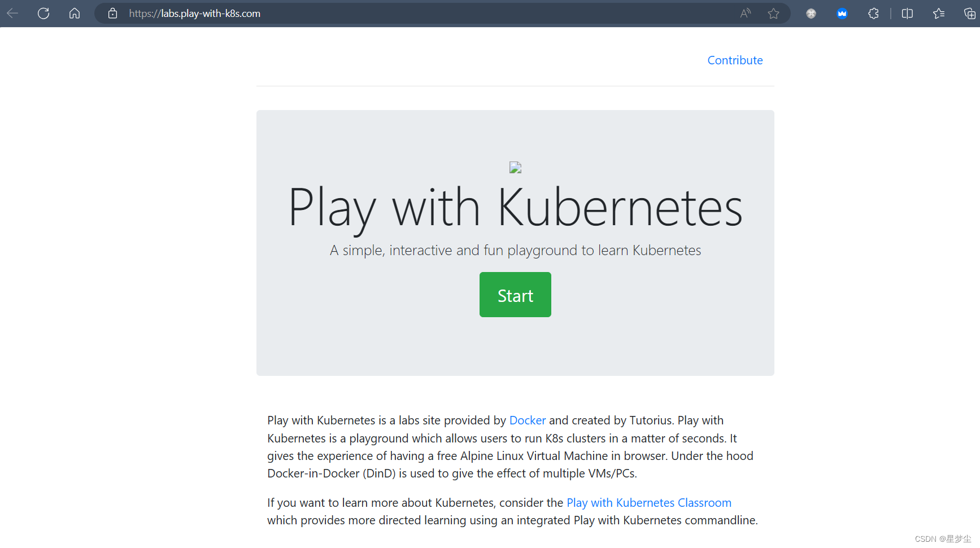Image resolution: width=980 pixels, height=548 pixels.
Task: Click the broken image placeholder above the title
Action: 515,167
